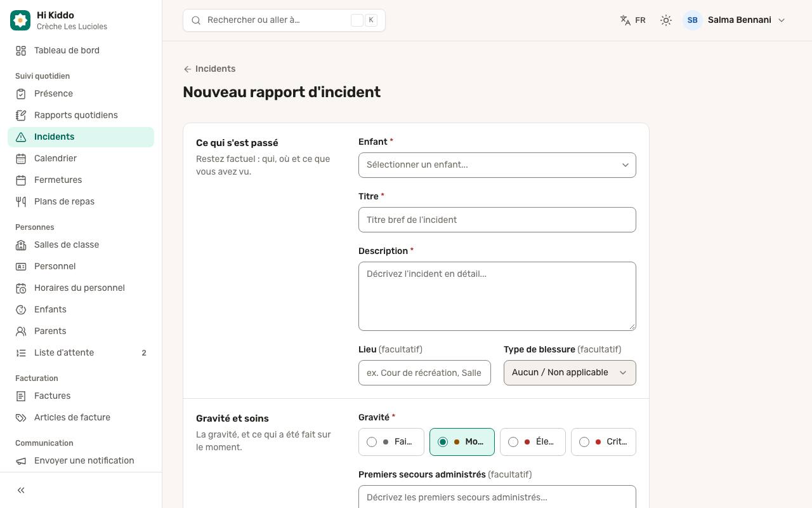This screenshot has height=508, width=812.
Task: Click the Plans de repas utensils icon
Action: (x=21, y=202)
